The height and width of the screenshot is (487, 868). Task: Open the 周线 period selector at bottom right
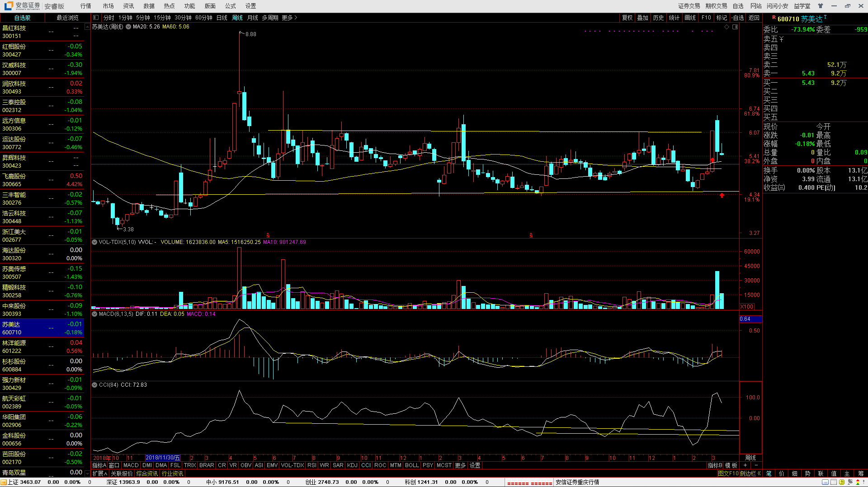[750, 458]
